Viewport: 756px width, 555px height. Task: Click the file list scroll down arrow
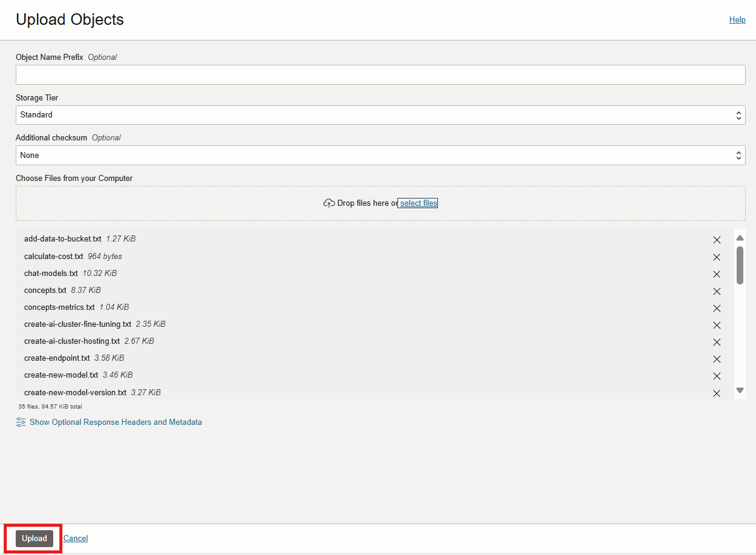click(x=740, y=391)
